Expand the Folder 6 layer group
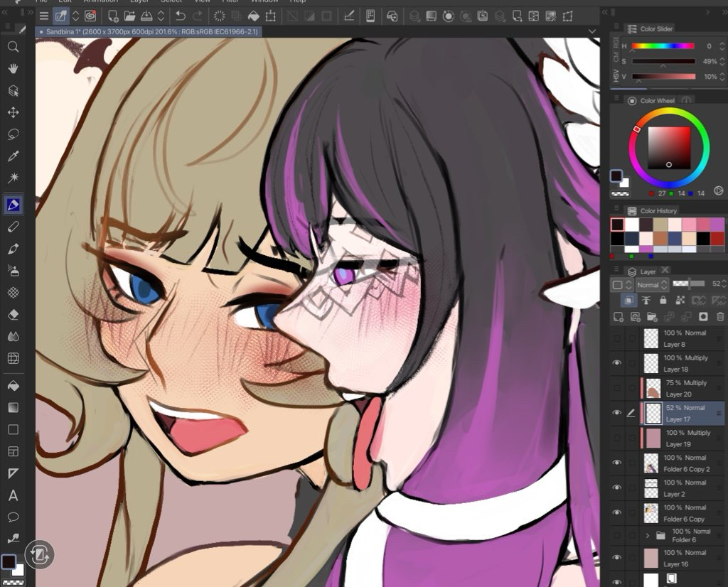Viewport: 728px width, 587px height. click(x=648, y=535)
